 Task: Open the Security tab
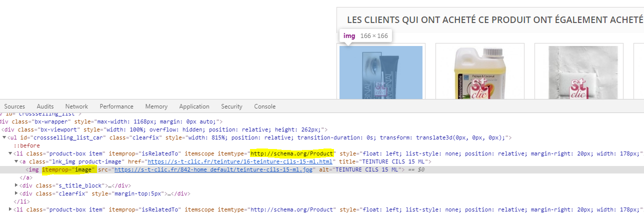click(231, 106)
